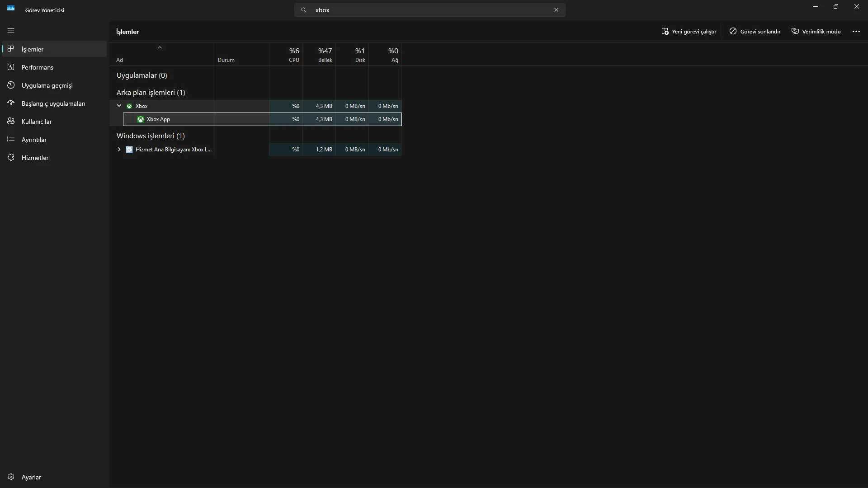The height and width of the screenshot is (488, 868).
Task: Open the Hizmetler page
Action: [35, 158]
